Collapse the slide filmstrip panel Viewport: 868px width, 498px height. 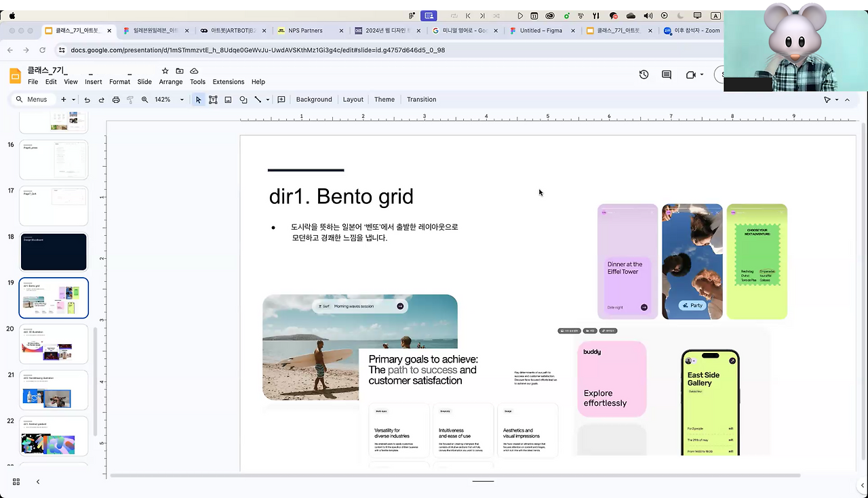[38, 482]
